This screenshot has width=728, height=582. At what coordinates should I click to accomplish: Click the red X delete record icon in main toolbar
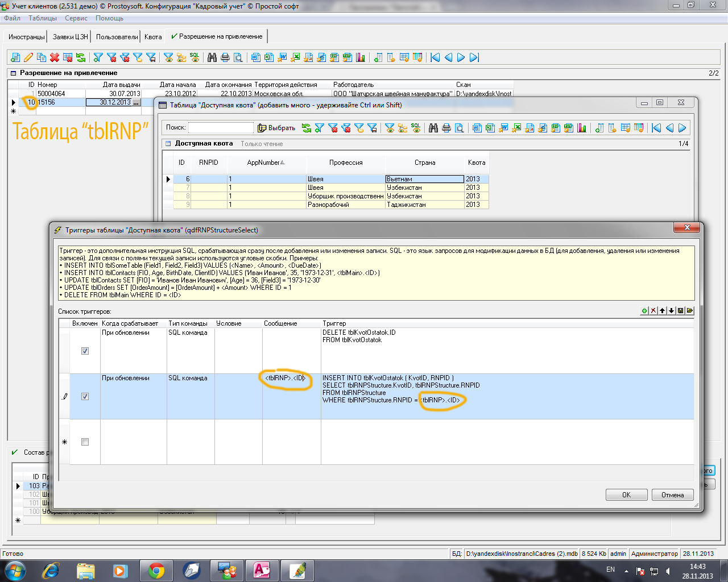(x=55, y=57)
